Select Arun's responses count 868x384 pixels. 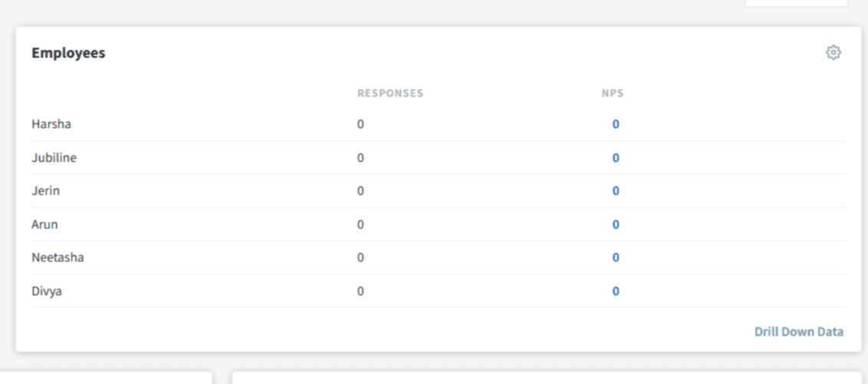(360, 225)
